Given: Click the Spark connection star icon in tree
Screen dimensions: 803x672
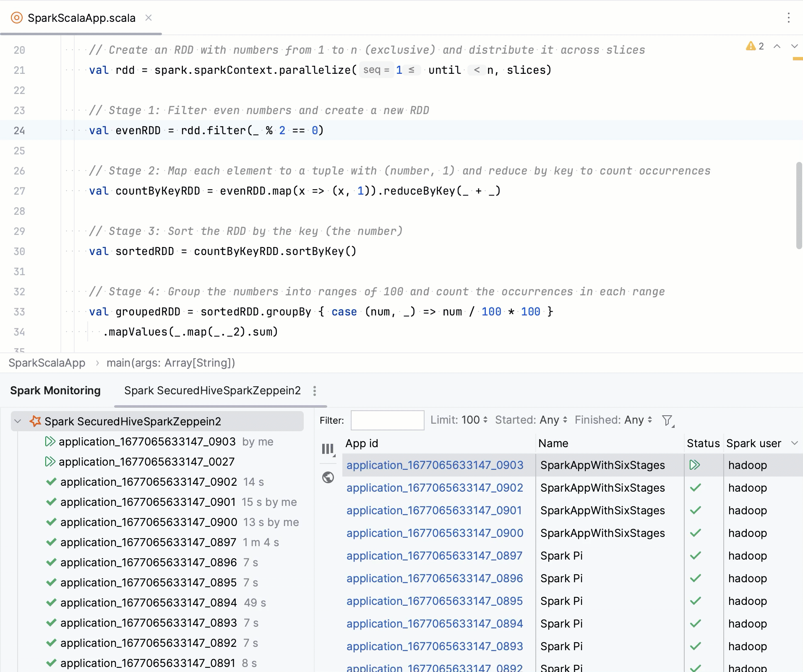Looking at the screenshot, I should point(35,421).
